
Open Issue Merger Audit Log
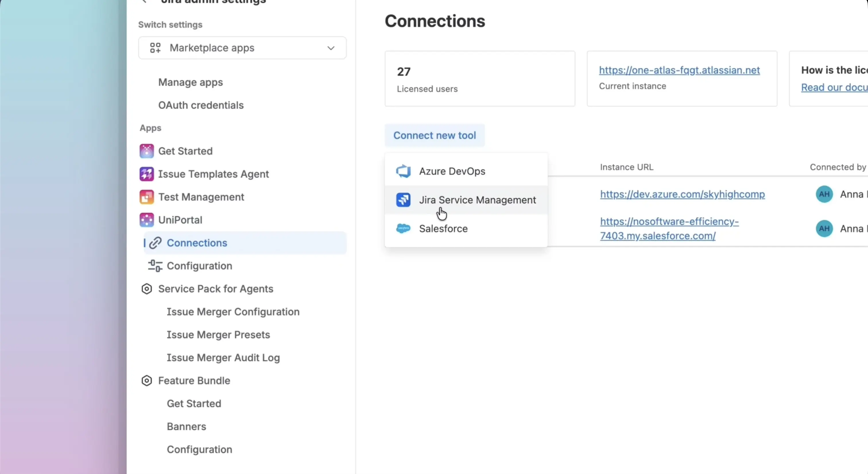tap(223, 358)
